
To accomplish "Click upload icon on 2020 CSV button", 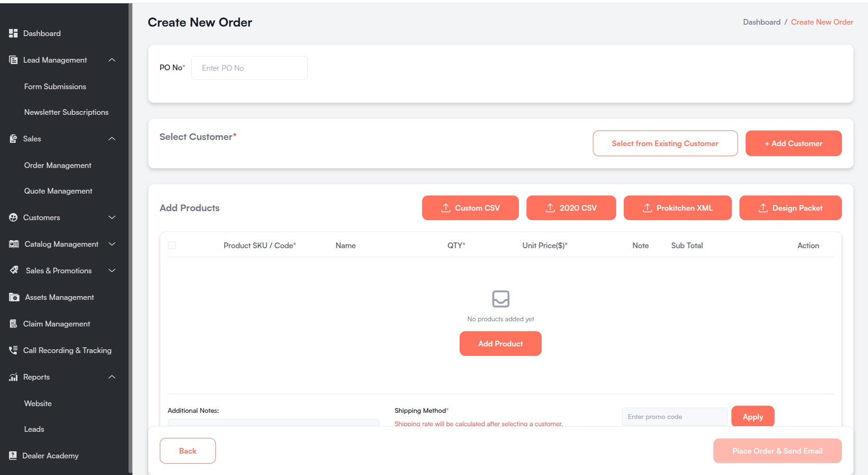I will (x=550, y=208).
